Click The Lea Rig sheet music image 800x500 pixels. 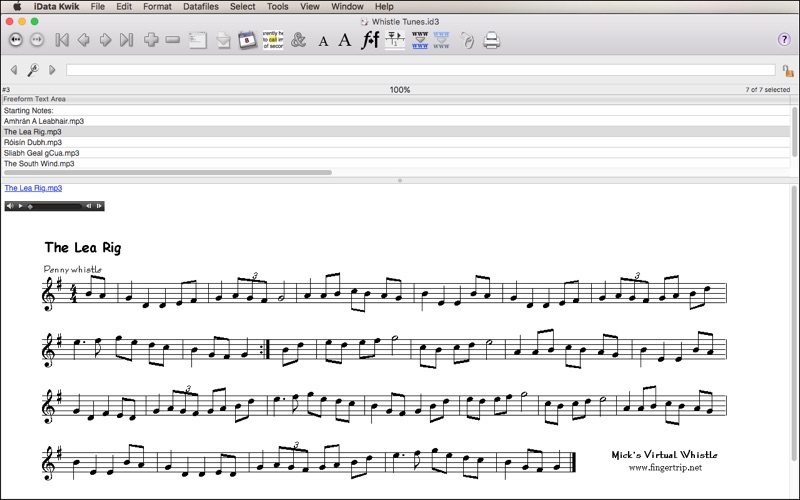tap(384, 360)
